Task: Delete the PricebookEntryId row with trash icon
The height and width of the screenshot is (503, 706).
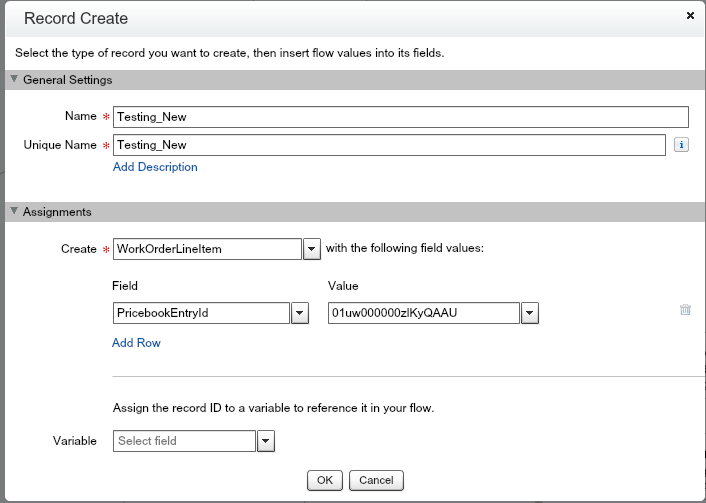Action: click(x=685, y=310)
